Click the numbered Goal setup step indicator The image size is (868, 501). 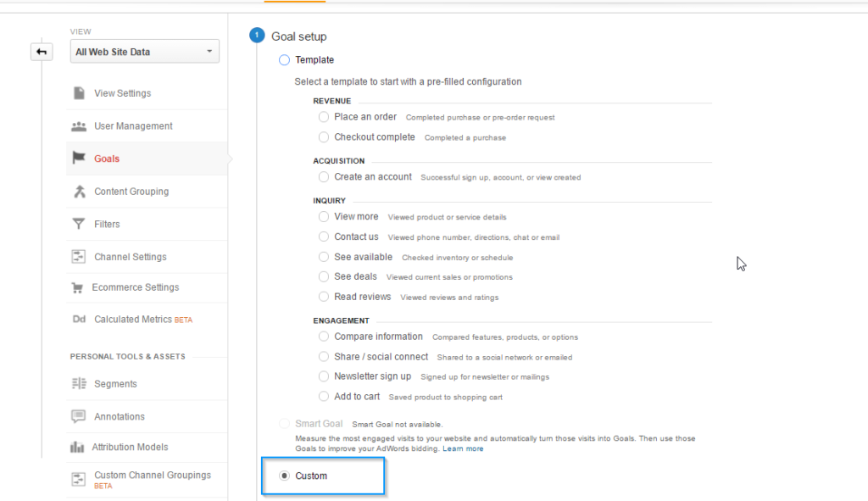tap(256, 36)
